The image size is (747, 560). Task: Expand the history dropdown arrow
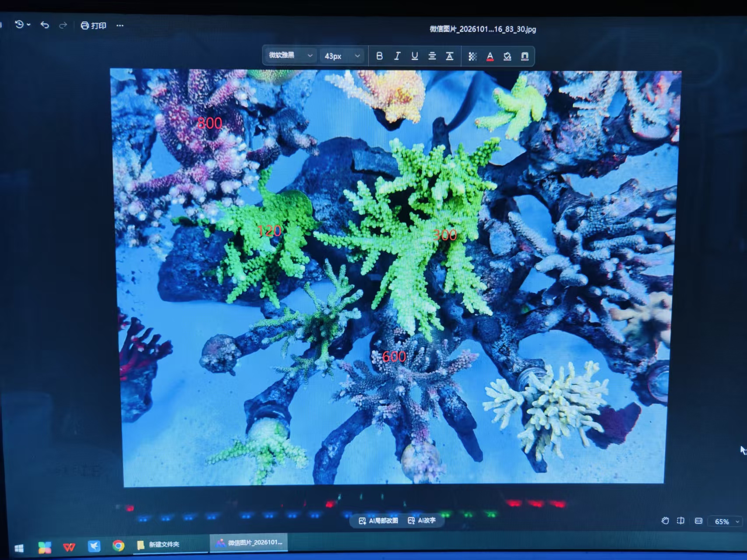pos(29,25)
